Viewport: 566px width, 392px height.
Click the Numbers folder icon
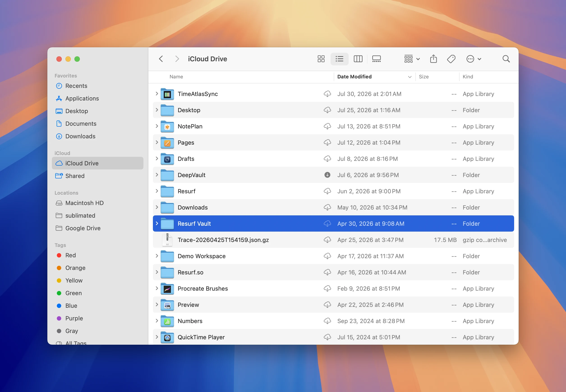pyautogui.click(x=167, y=321)
